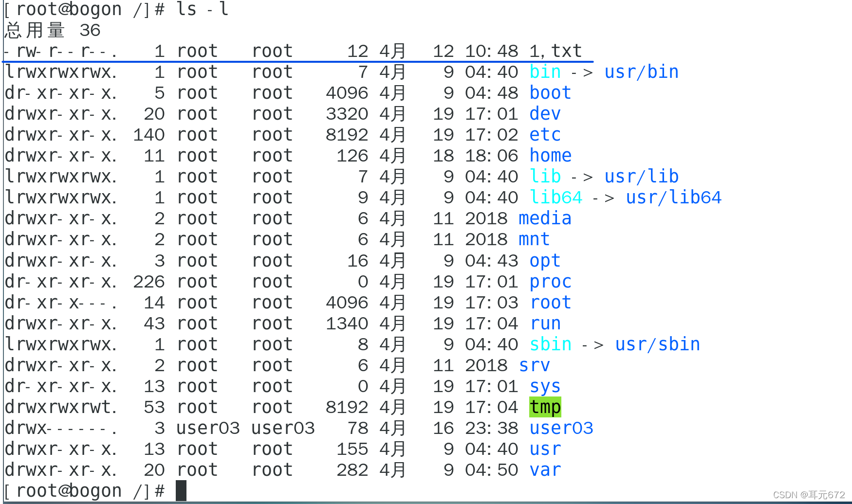Click the usr/lib link target
This screenshot has width=852, height=504.
[x=641, y=177]
